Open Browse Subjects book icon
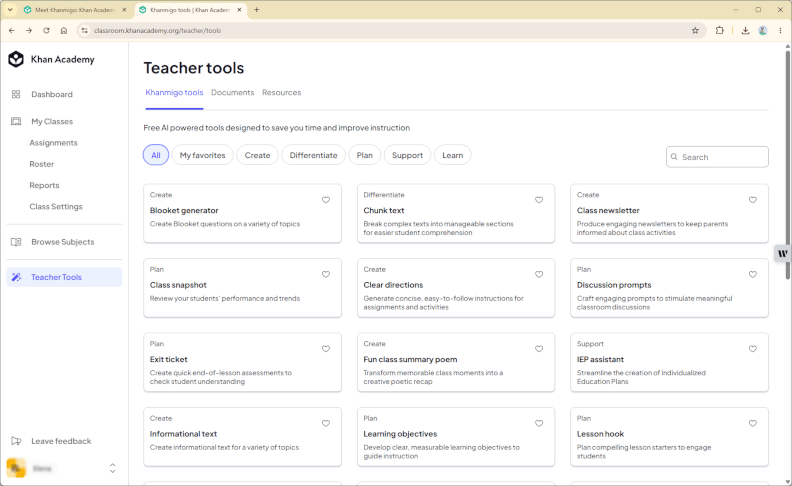Screen dimensions: 792x486 16,242
